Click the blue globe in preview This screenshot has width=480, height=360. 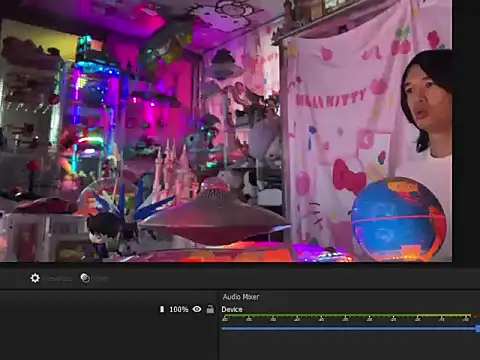399,219
